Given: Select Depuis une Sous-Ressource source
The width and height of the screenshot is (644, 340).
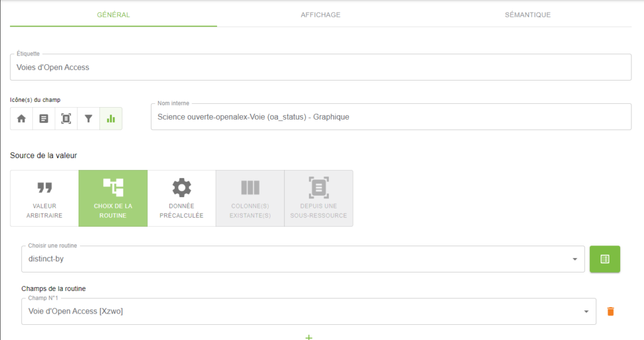Looking at the screenshot, I should pos(319,198).
